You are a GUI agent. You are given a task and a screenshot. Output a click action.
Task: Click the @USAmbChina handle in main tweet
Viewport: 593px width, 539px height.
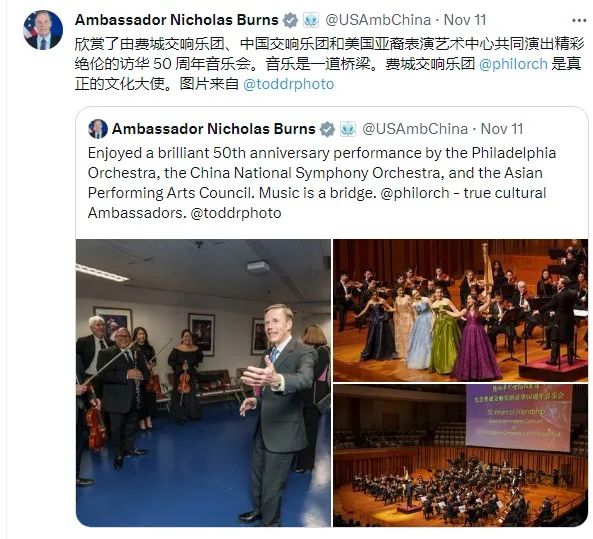[378, 20]
